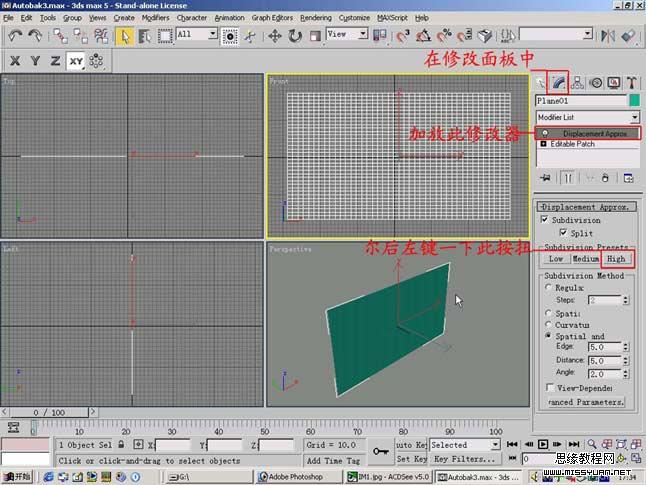The width and height of the screenshot is (646, 485).
Task: Select the Scale tool
Action: [x=315, y=36]
